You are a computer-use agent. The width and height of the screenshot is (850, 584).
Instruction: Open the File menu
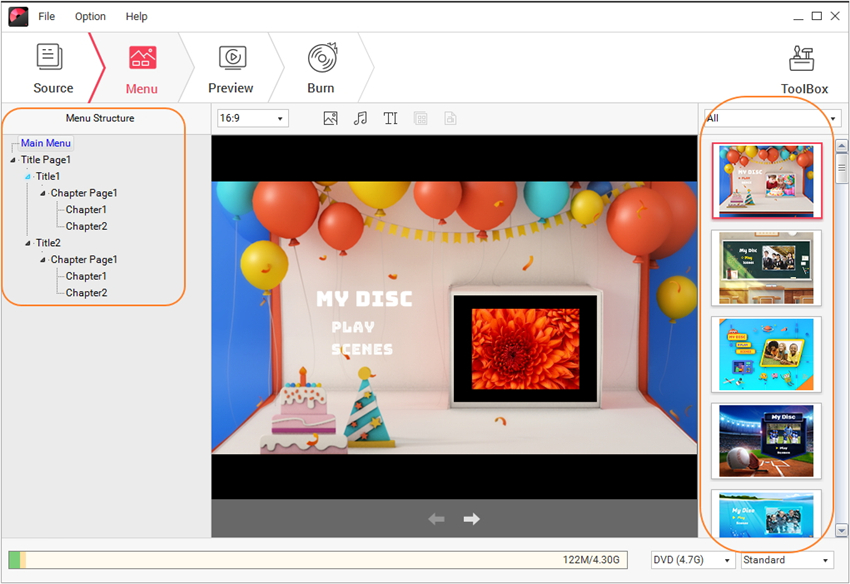pos(47,16)
